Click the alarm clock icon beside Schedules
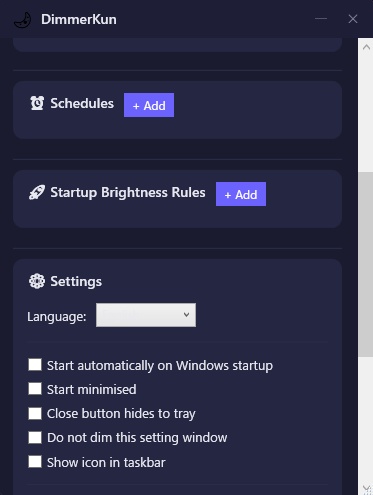 pos(37,103)
